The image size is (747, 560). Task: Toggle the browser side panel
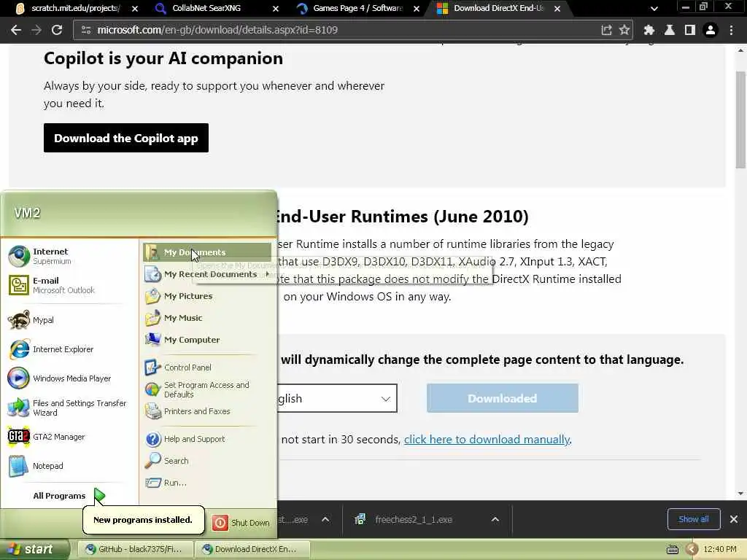[x=690, y=30]
